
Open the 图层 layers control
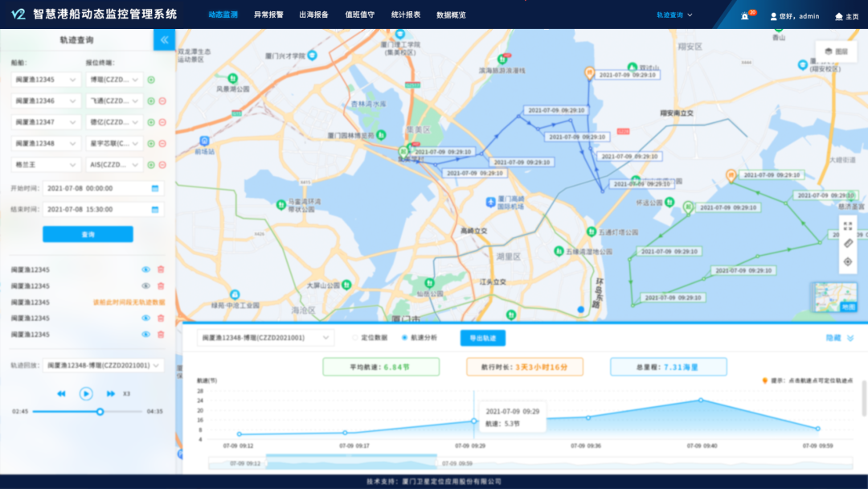click(835, 51)
